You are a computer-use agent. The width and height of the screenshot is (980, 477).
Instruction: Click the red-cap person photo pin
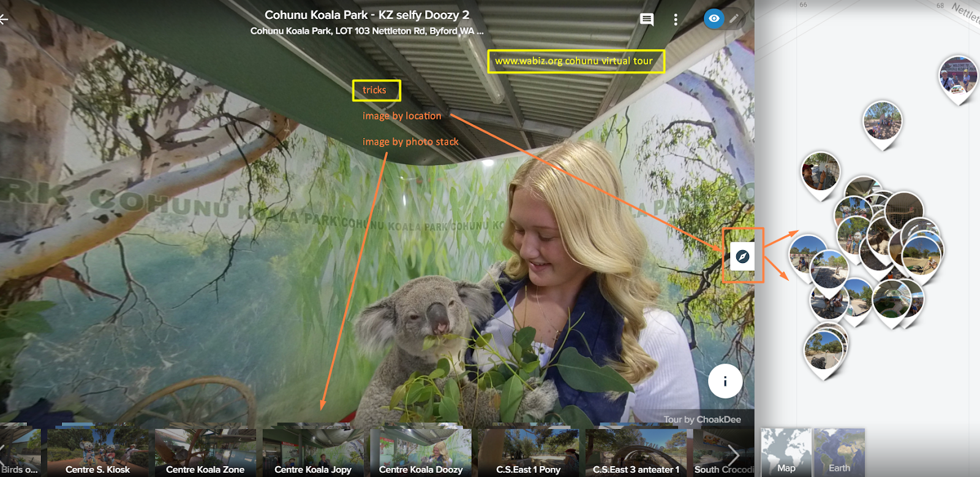[821, 175]
